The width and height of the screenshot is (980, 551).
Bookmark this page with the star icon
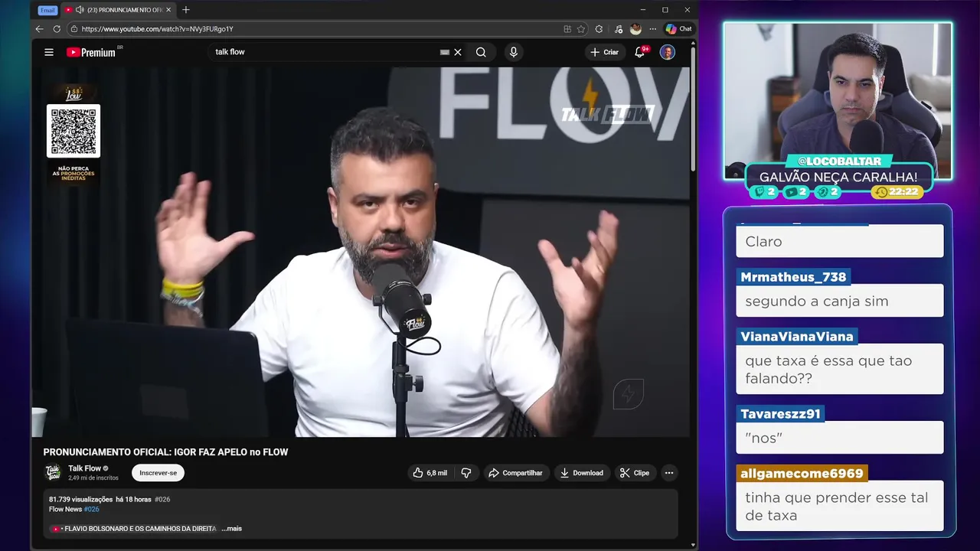pos(581,29)
